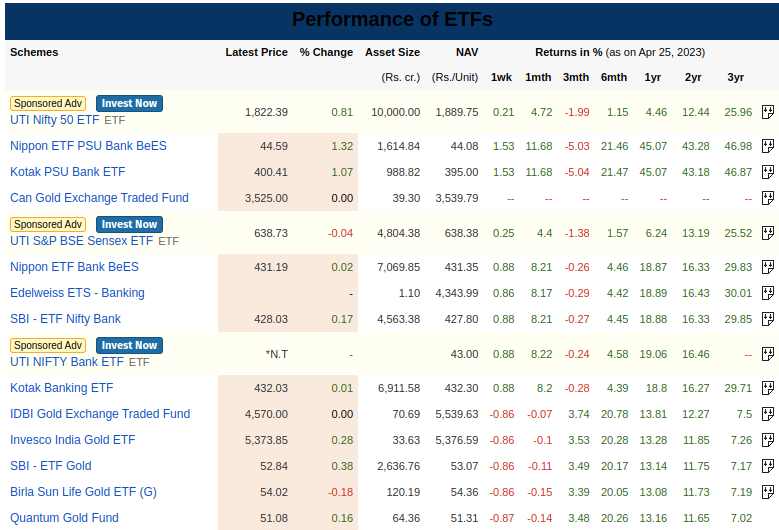Click the latest price 5,373.85 value
Screen dimensions: 779x530
[x=266, y=440]
